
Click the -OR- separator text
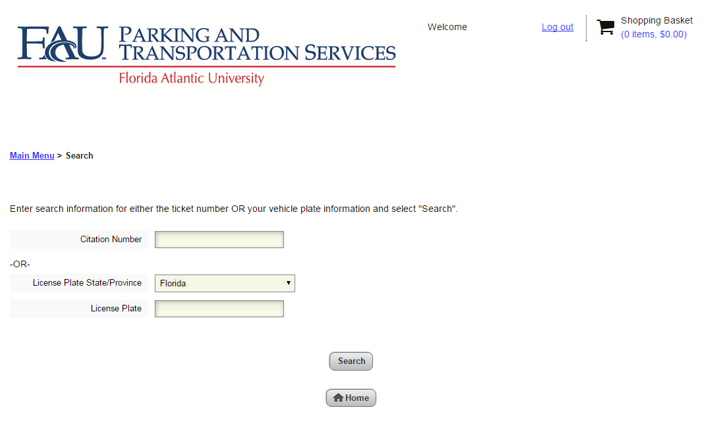[x=20, y=264]
